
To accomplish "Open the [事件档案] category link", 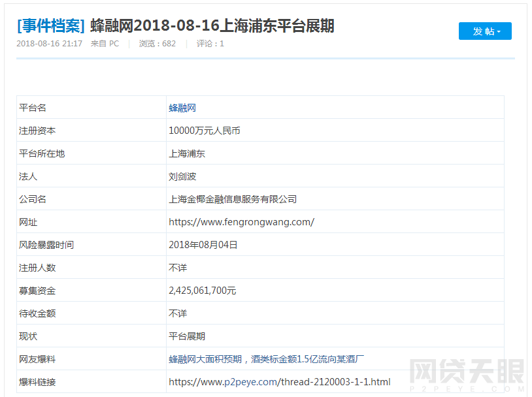I will coord(51,25).
